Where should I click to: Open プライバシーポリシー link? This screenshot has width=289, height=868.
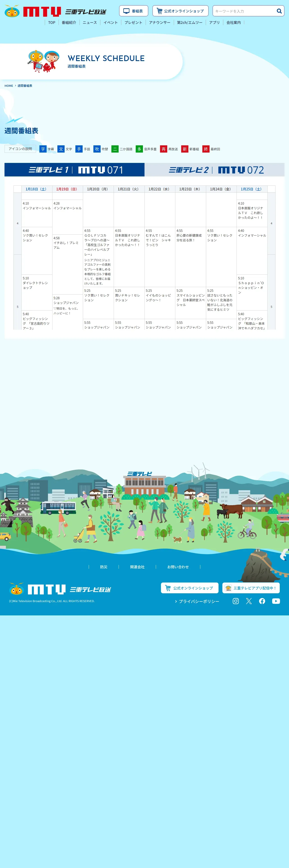coord(197,601)
